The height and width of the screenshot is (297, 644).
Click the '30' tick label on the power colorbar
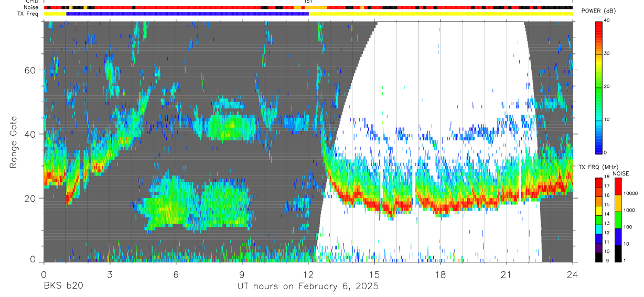click(607, 53)
